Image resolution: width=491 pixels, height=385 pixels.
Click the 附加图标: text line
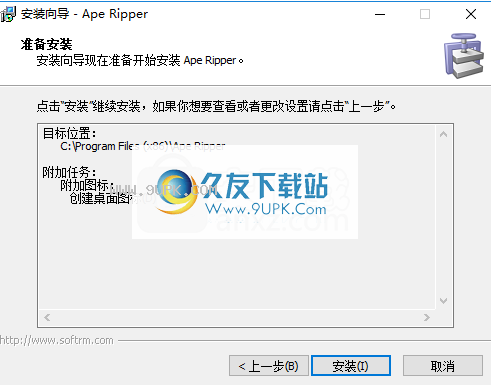(87, 185)
